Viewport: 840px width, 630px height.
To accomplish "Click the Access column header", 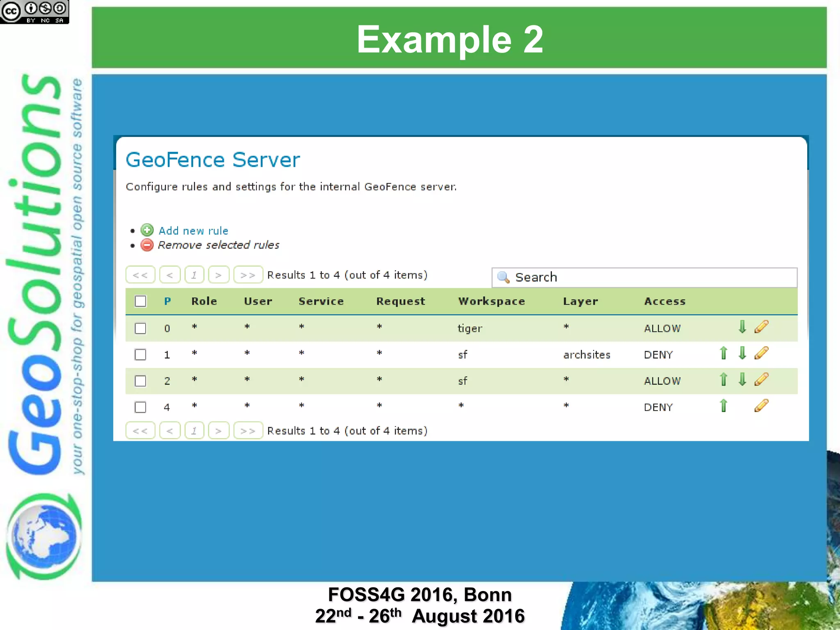I will click(x=665, y=301).
